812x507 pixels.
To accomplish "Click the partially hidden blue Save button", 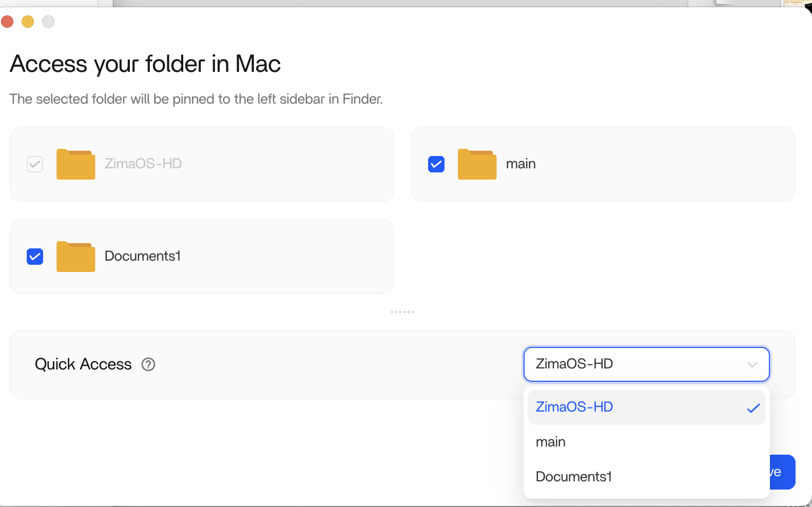I will pyautogui.click(x=783, y=472).
